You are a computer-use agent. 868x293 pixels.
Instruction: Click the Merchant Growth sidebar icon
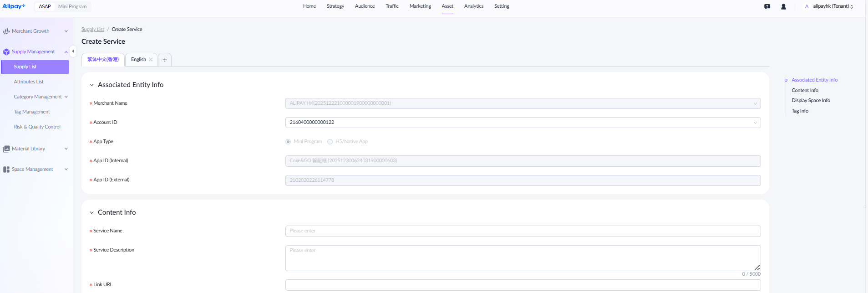[6, 31]
